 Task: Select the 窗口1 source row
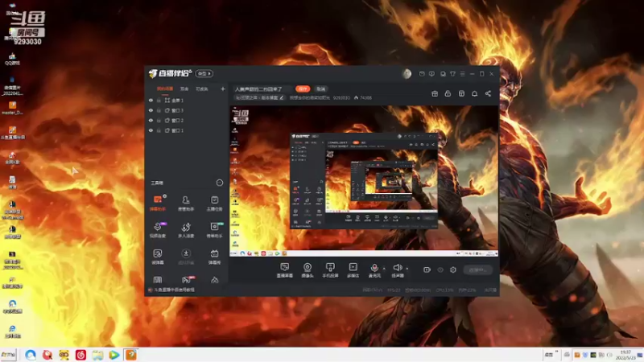(x=187, y=130)
